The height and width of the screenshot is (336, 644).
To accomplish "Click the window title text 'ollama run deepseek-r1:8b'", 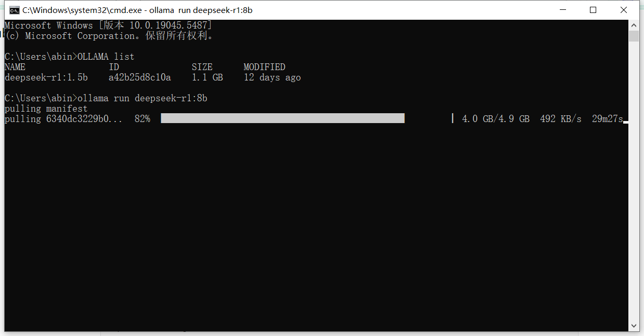I will point(201,10).
